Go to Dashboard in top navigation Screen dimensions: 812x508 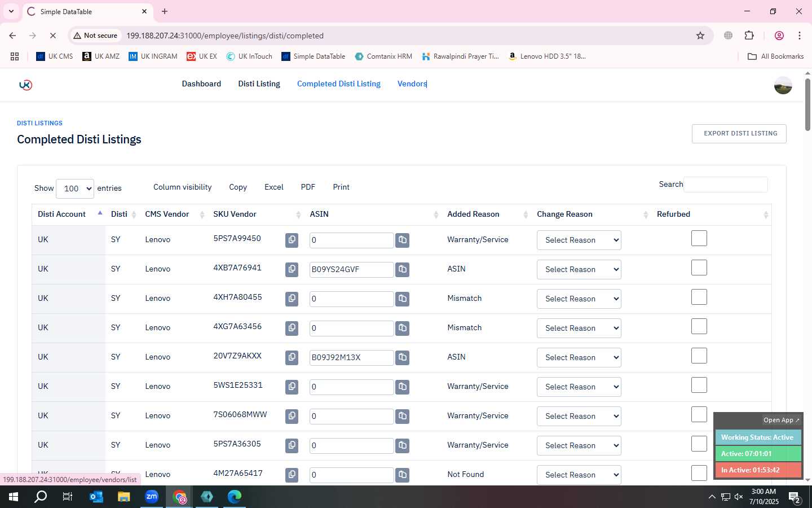point(201,84)
